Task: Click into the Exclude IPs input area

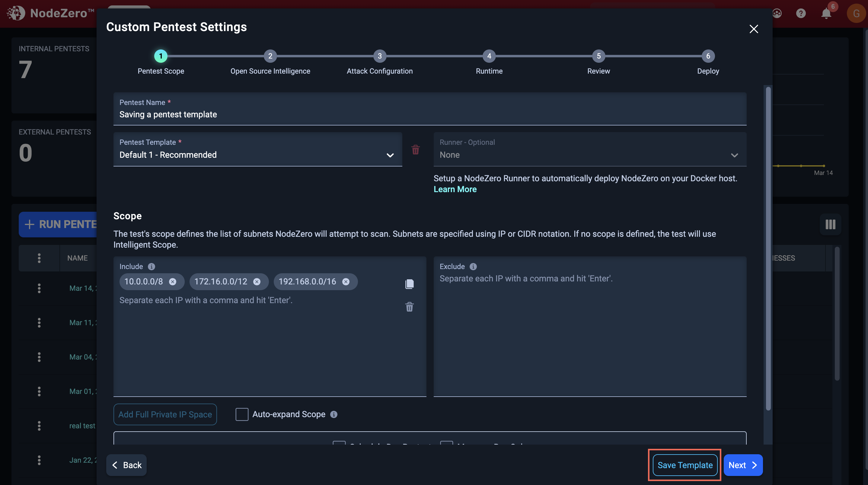Action: pyautogui.click(x=590, y=327)
